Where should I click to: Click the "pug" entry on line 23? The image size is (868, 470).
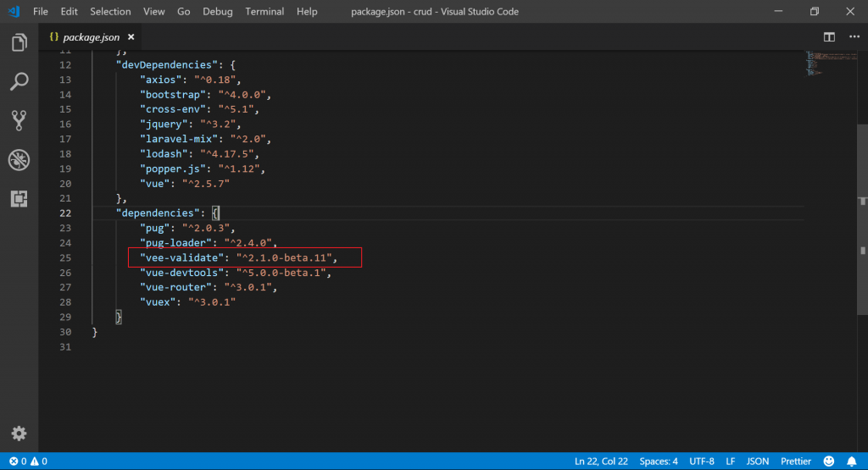[x=187, y=228]
